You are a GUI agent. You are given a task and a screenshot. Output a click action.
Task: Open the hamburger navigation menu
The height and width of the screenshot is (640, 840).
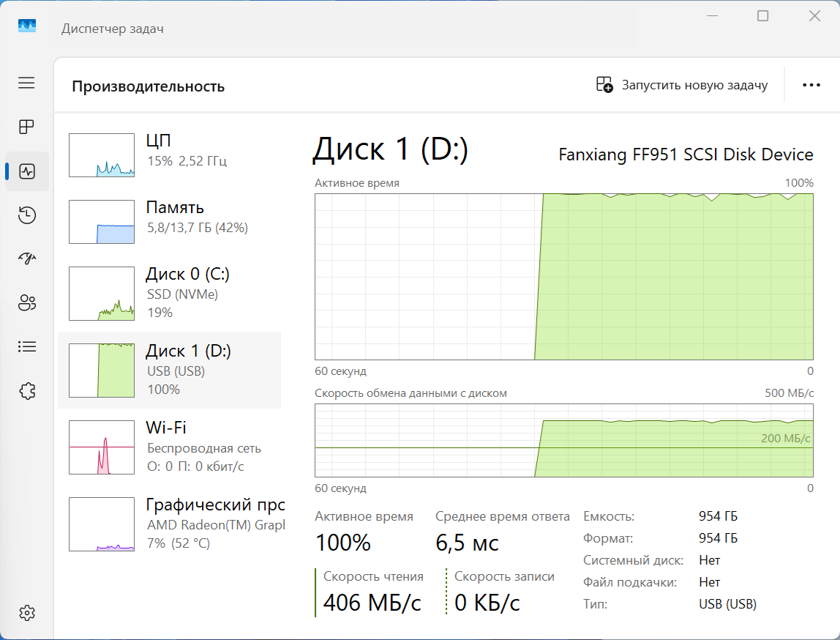click(x=26, y=83)
